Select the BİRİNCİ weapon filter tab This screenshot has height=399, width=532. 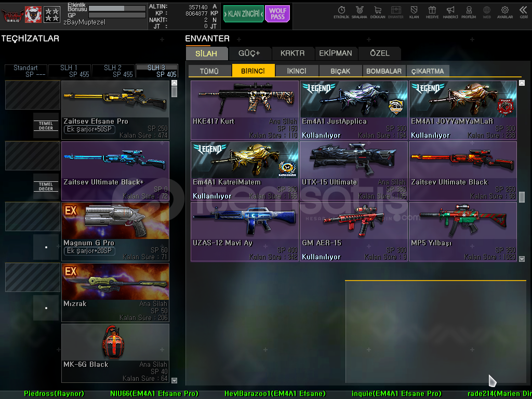point(253,71)
